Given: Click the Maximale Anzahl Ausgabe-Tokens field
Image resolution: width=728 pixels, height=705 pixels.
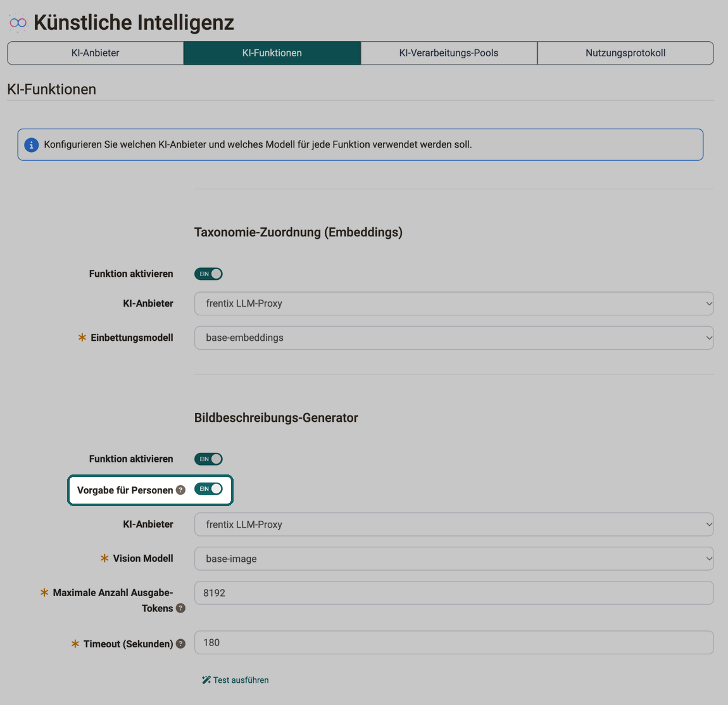Looking at the screenshot, I should pos(454,593).
